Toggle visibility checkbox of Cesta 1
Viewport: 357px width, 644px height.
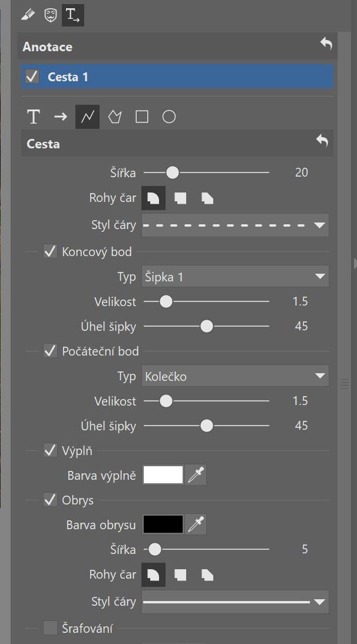coord(32,77)
